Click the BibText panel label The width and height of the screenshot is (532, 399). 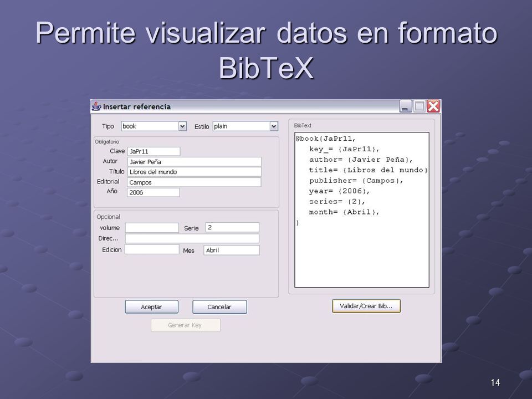303,126
